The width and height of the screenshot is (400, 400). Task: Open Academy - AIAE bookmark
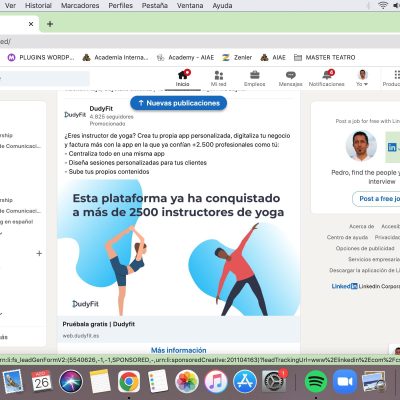pos(185,57)
